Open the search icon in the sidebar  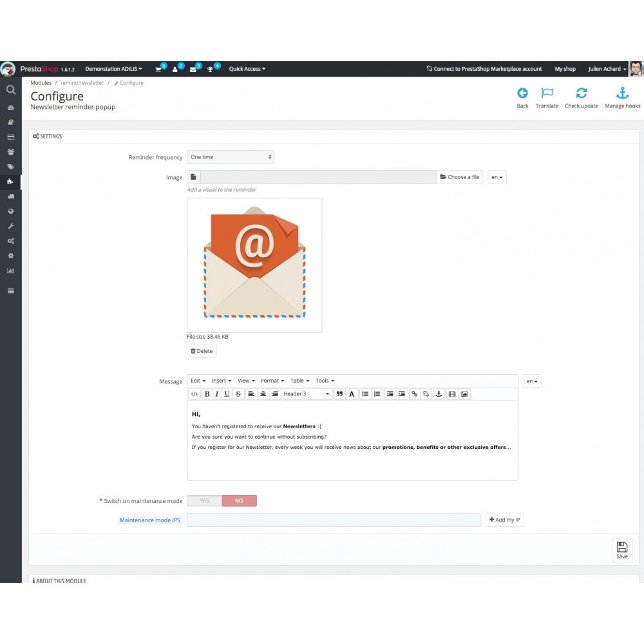(x=11, y=90)
